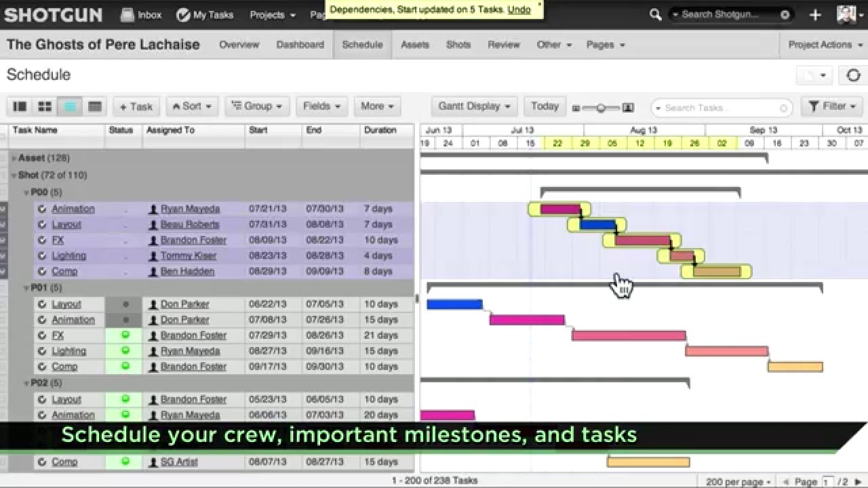Go to the Shots tab
868x488 pixels.
pos(458,45)
